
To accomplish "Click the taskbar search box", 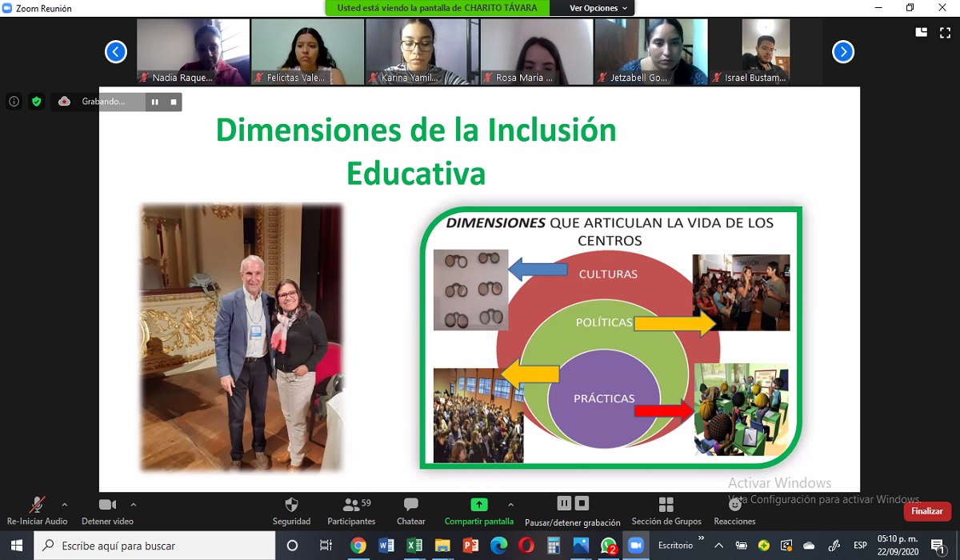I will click(154, 546).
